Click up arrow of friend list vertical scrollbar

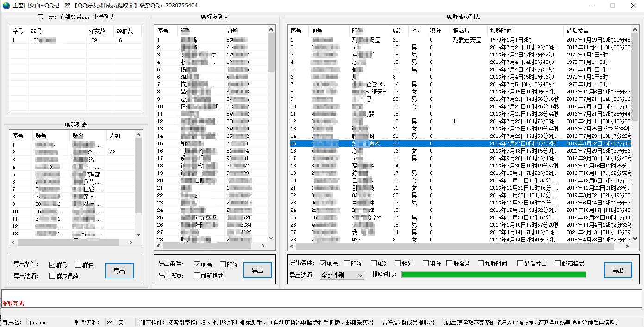point(271,30)
